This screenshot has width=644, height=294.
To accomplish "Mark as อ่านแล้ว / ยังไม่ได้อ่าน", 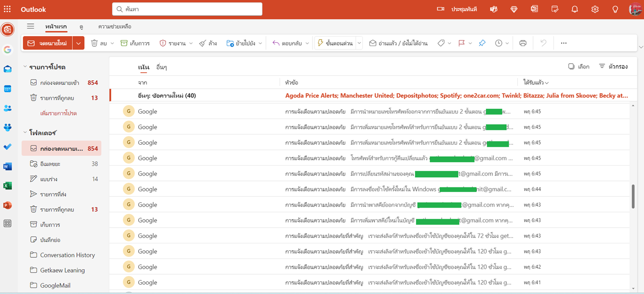I will pyautogui.click(x=398, y=43).
